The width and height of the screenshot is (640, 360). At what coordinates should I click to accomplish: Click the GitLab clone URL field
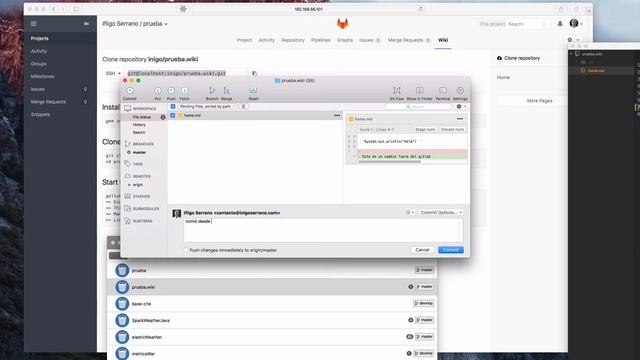(x=186, y=73)
